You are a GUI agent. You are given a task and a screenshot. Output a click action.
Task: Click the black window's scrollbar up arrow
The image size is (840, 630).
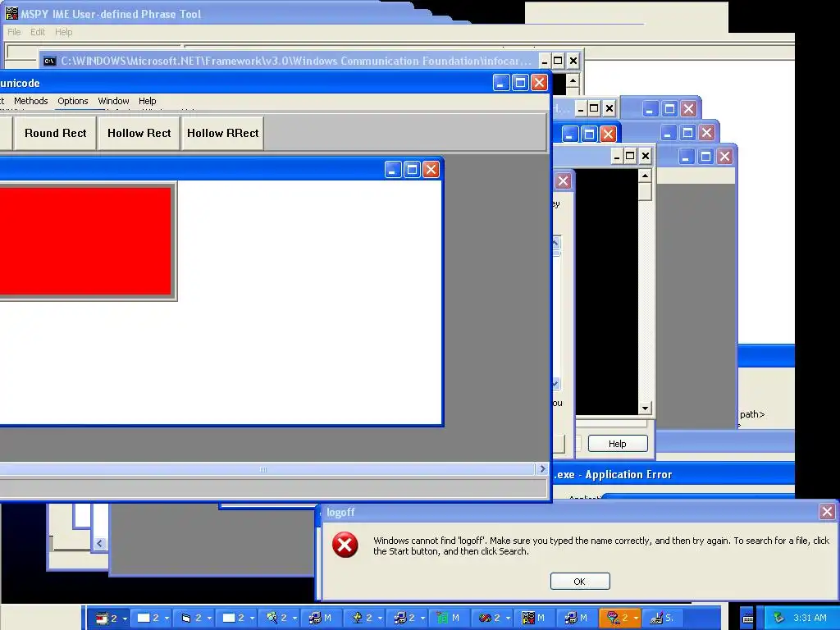coord(645,176)
